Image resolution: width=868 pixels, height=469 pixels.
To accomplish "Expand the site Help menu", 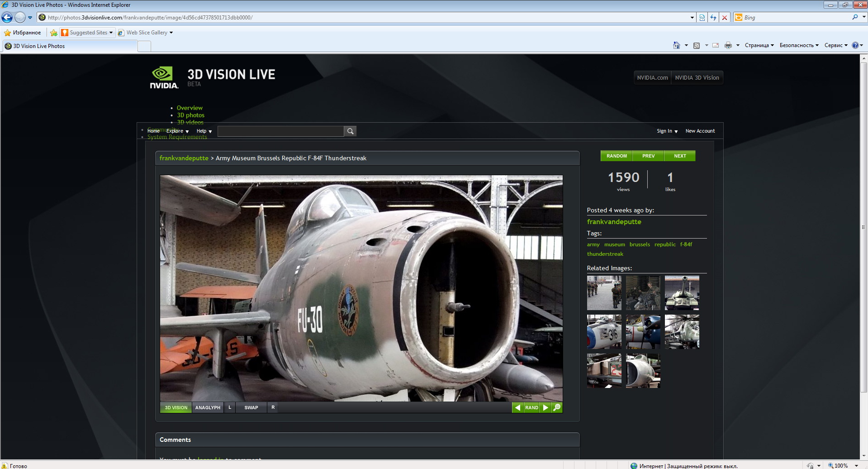I will 204,131.
